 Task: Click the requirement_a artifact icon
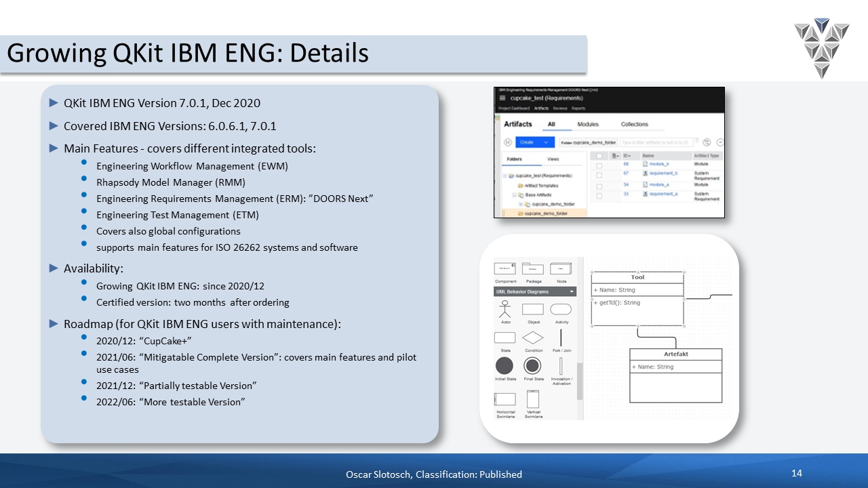pyautogui.click(x=645, y=194)
